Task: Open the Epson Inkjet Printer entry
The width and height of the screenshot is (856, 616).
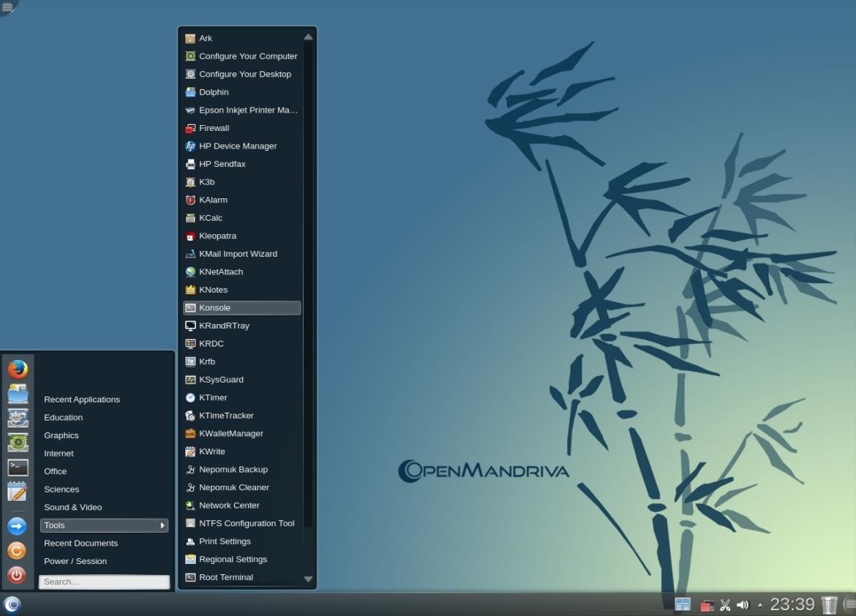Action: [x=242, y=110]
